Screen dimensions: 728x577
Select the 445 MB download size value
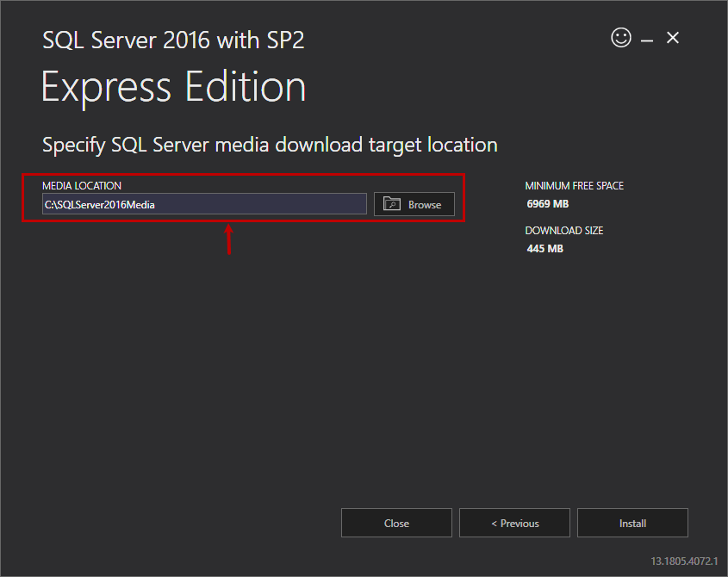pos(544,249)
